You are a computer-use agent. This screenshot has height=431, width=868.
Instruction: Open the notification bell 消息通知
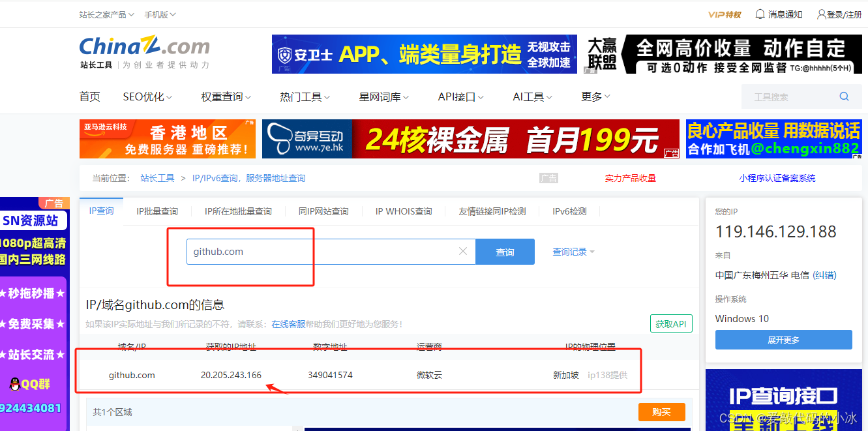(779, 14)
